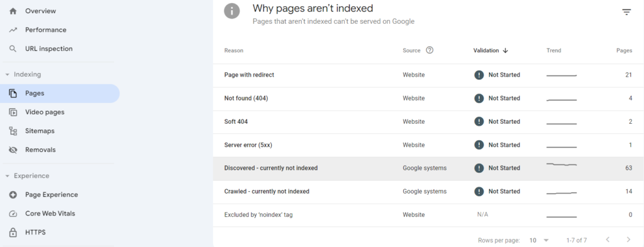Sort by the Validation column arrow
This screenshot has height=247, width=644.
[x=505, y=50]
